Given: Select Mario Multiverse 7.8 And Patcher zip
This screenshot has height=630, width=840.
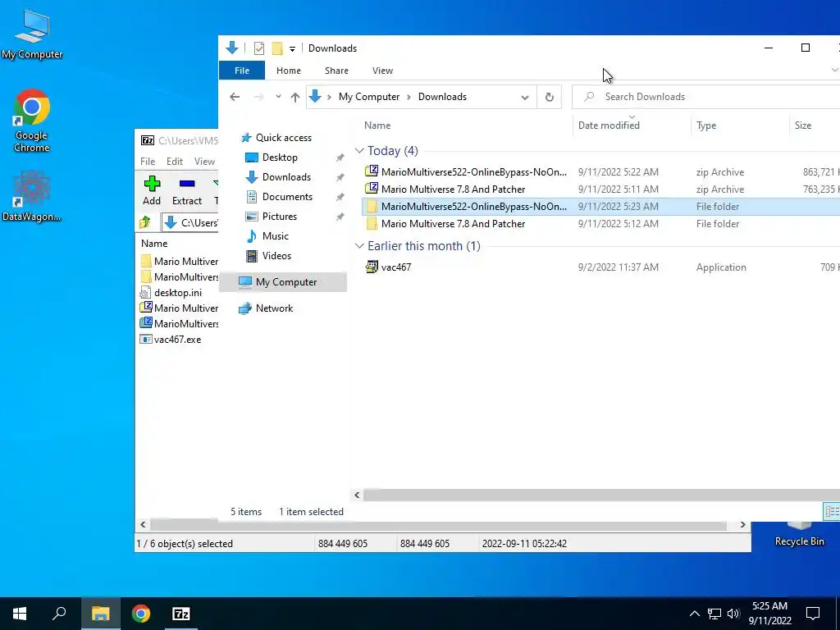Looking at the screenshot, I should pos(600,189).
